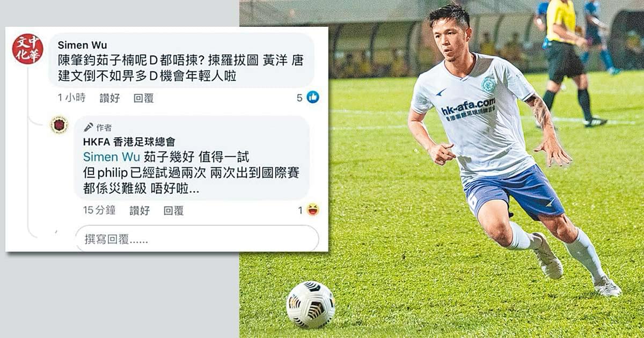The width and height of the screenshot is (644, 338).
Task: Focus the 撰寫回覆 reply input field
Action: [x=197, y=239]
